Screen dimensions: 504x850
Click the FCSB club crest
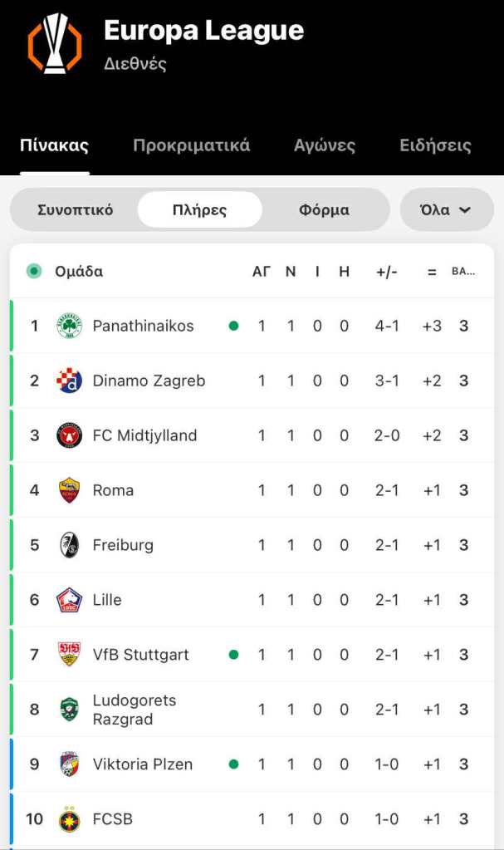(x=69, y=819)
